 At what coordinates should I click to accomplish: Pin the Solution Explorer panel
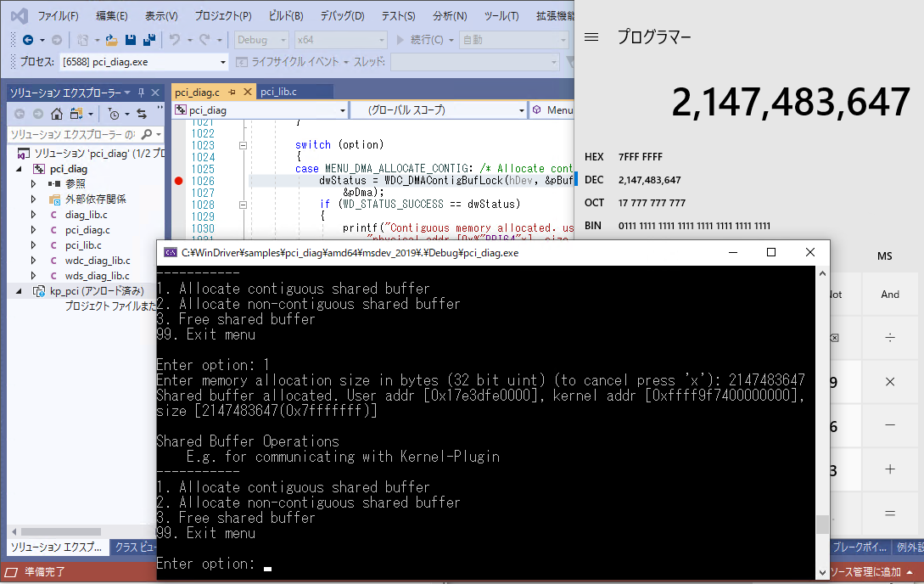(141, 93)
